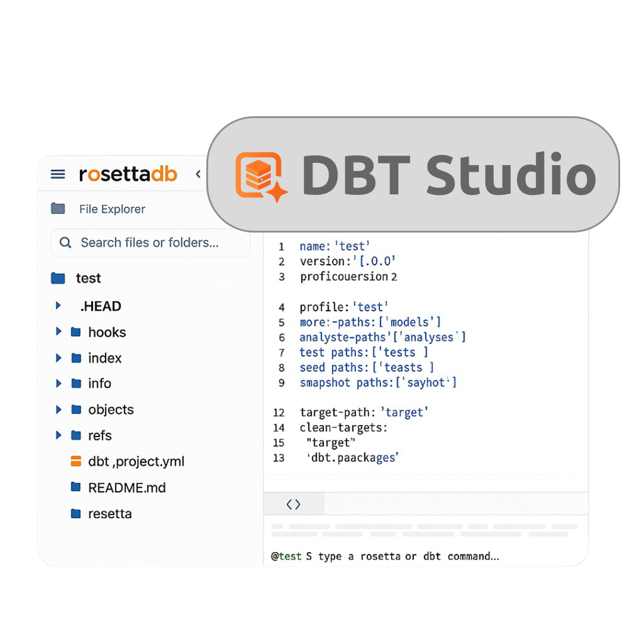Click the README.md file icon
The width and height of the screenshot is (644, 644).
click(x=76, y=487)
